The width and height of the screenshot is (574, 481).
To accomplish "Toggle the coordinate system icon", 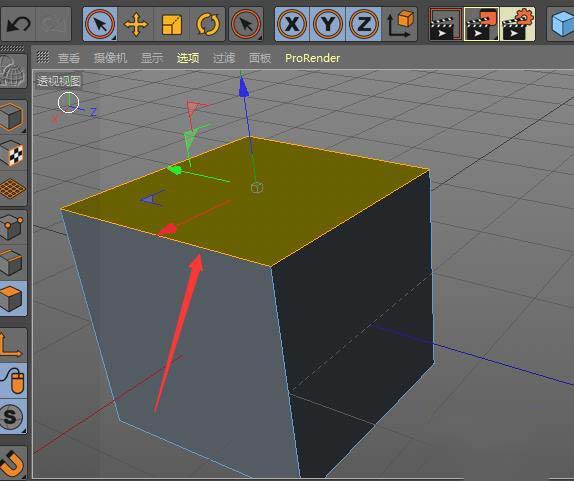I will tap(399, 24).
